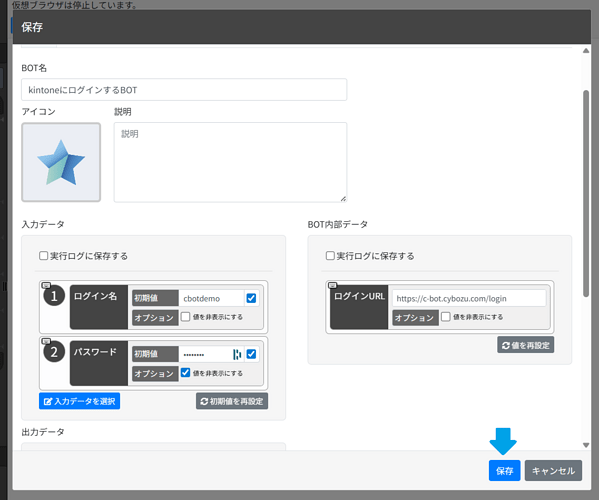
Task: Enable 実行ログに保存する under 入力データ
Action: [x=44, y=256]
